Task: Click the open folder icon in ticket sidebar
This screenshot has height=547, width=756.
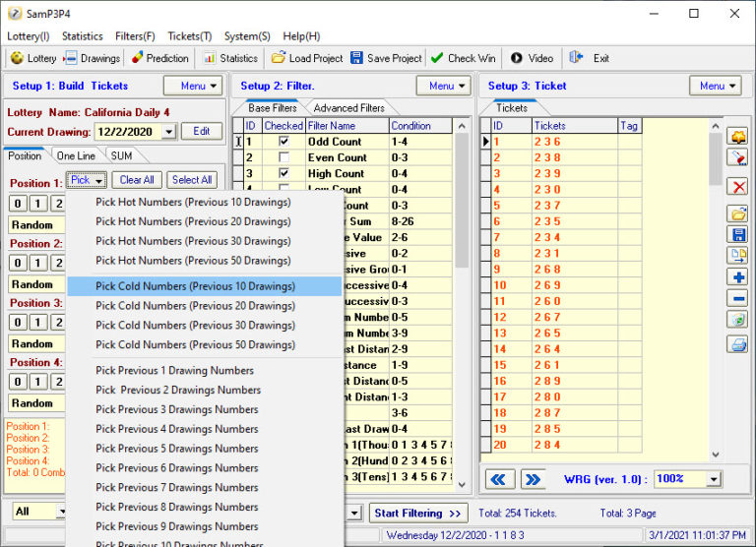Action: 737,213
